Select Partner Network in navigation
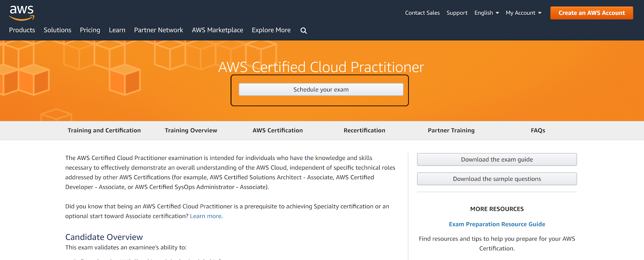Image resolution: width=644 pixels, height=260 pixels. (x=159, y=30)
